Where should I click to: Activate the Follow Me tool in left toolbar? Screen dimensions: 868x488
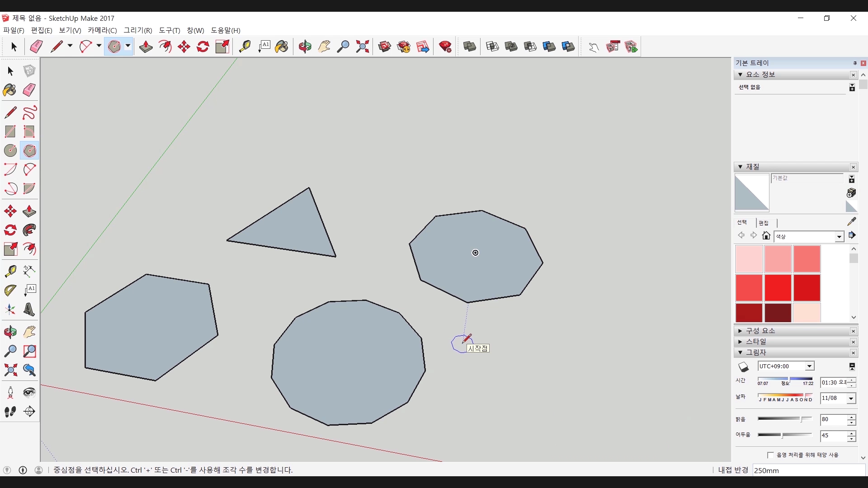click(29, 230)
